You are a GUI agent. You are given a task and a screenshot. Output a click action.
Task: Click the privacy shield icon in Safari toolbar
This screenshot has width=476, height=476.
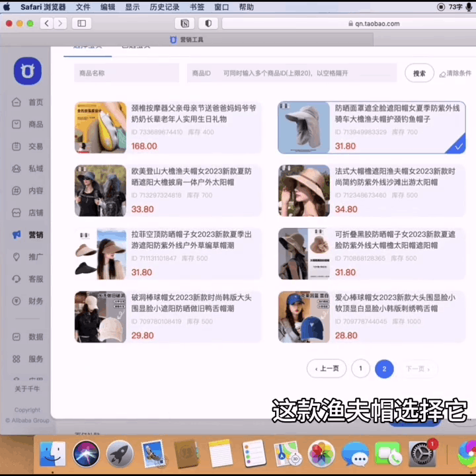[208, 23]
